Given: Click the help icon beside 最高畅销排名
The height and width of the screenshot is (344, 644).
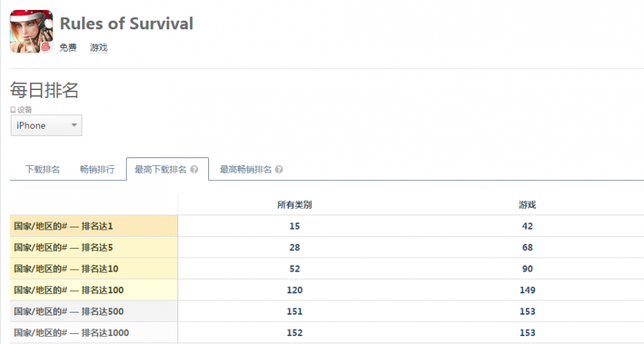Looking at the screenshot, I should [x=279, y=170].
